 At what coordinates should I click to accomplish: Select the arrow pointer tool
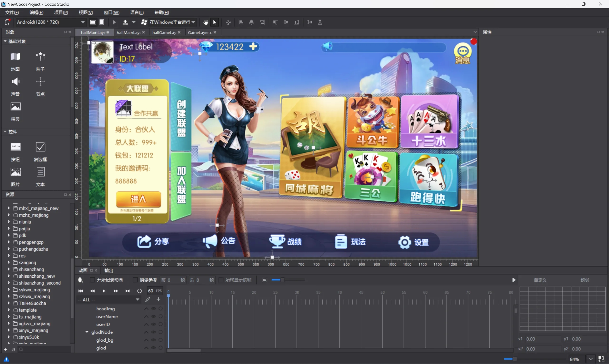click(215, 22)
